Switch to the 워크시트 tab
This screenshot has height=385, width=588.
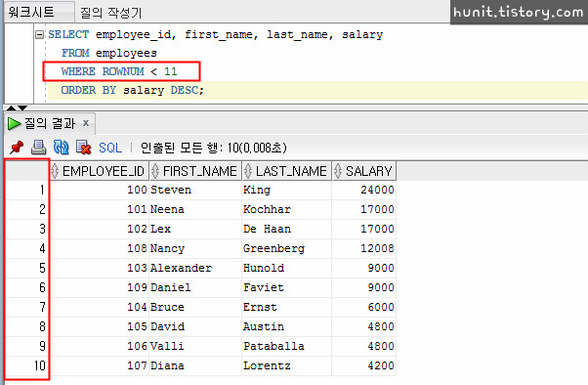pos(39,12)
